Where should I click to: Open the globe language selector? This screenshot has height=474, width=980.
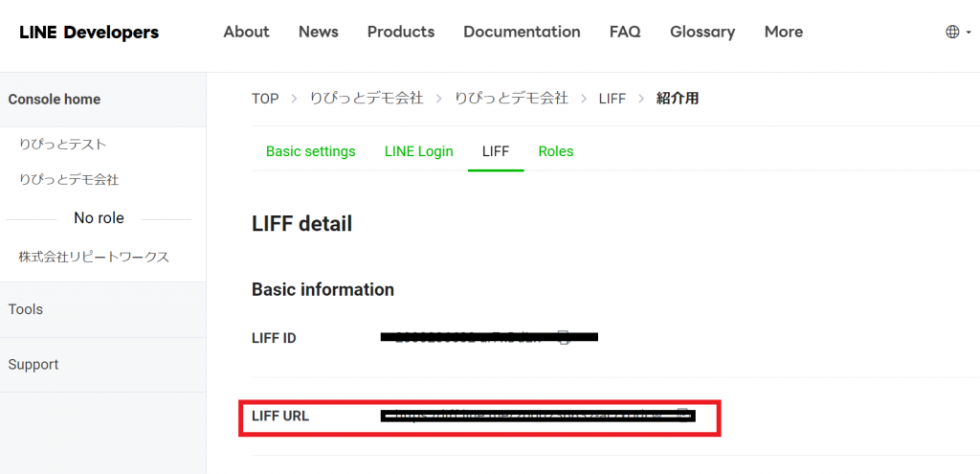tap(952, 32)
